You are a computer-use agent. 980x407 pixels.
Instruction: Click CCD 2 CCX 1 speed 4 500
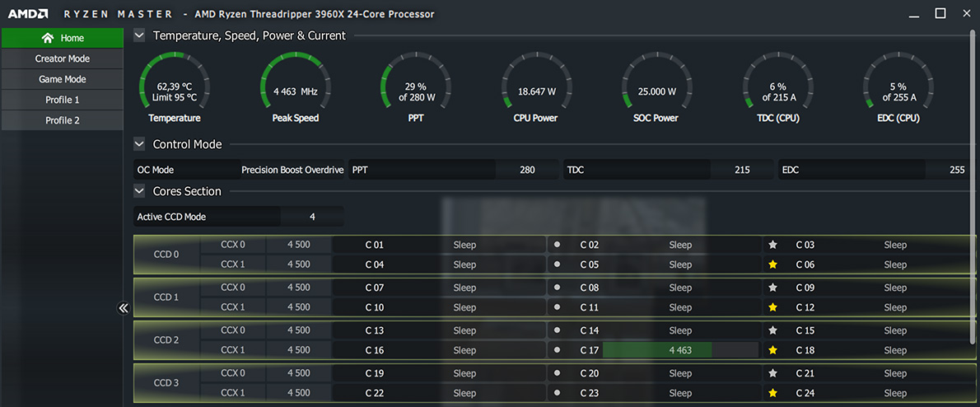click(x=299, y=350)
